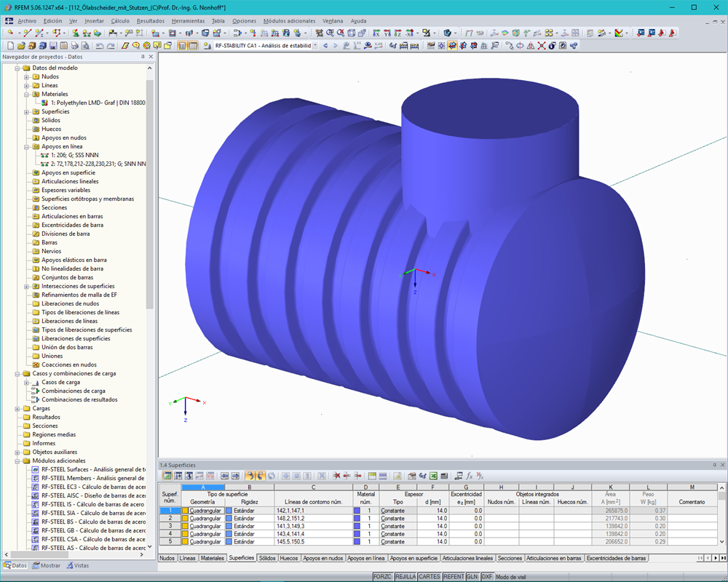This screenshot has height=582, width=728.
Task: Click the next result arrow beside RF-STABILITY
Action: 335,46
